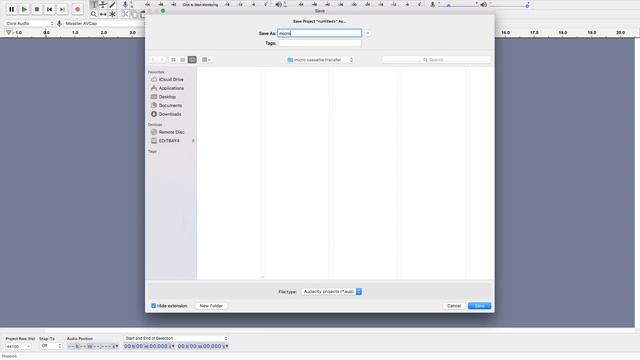Click the microphone icon beside recording device

click(59, 23)
